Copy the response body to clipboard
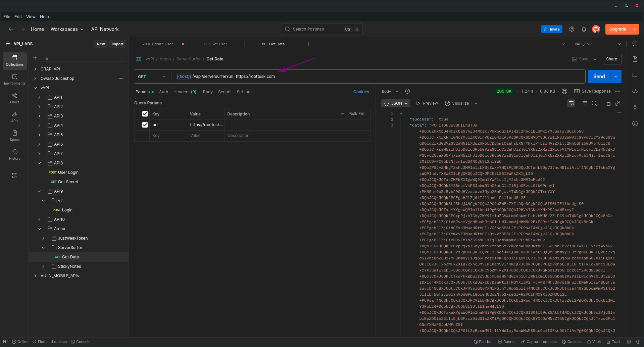 coord(608,103)
